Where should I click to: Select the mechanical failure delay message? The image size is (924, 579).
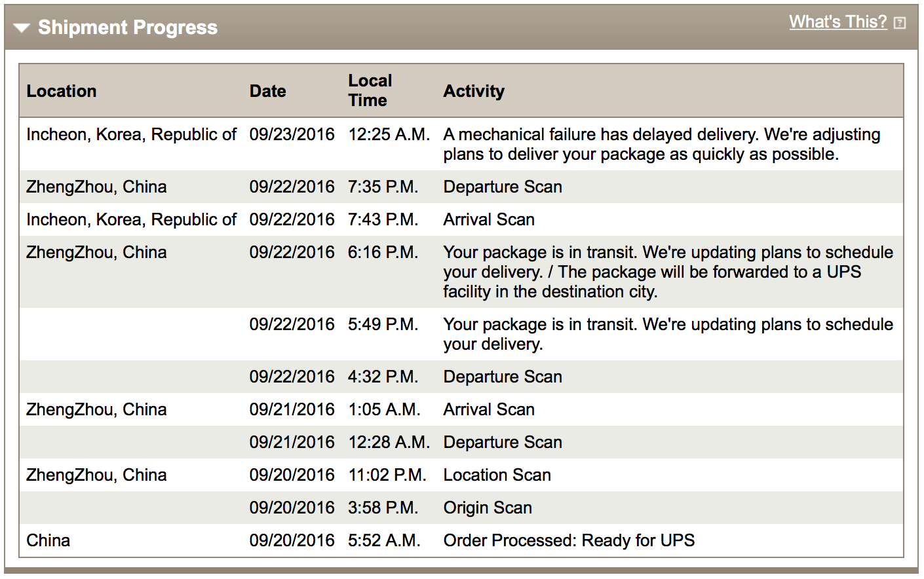point(661,144)
